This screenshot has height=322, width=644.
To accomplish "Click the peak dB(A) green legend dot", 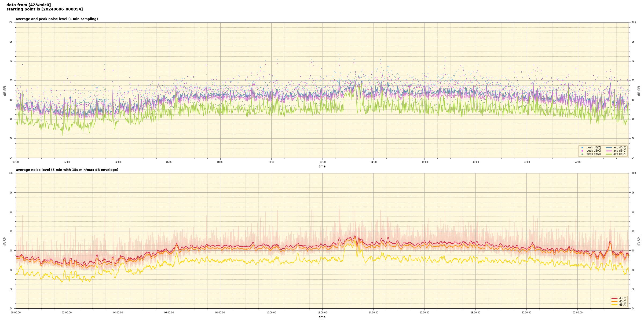I will coord(582,154).
